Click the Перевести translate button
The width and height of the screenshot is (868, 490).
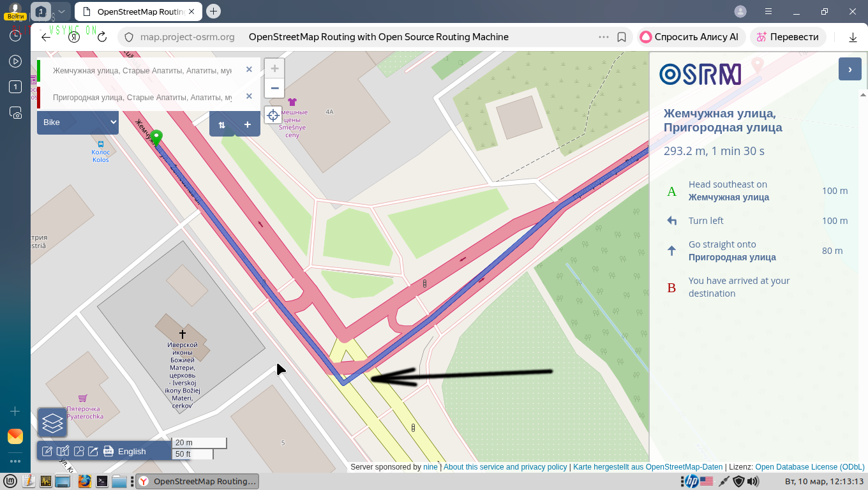coord(788,37)
